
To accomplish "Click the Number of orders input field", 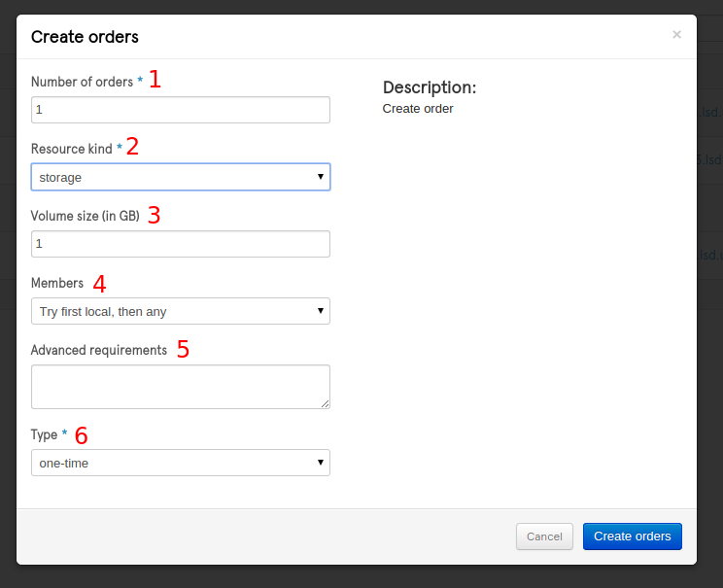I will [x=181, y=110].
